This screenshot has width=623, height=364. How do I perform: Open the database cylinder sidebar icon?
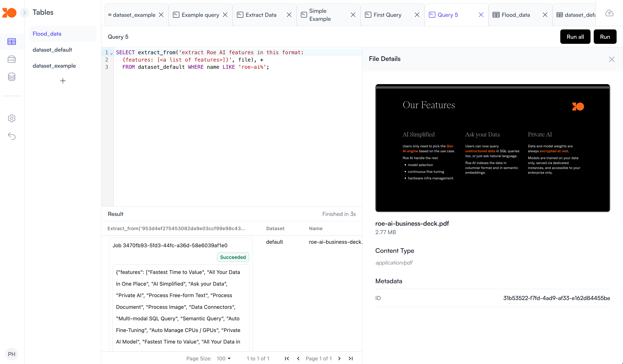tap(12, 77)
